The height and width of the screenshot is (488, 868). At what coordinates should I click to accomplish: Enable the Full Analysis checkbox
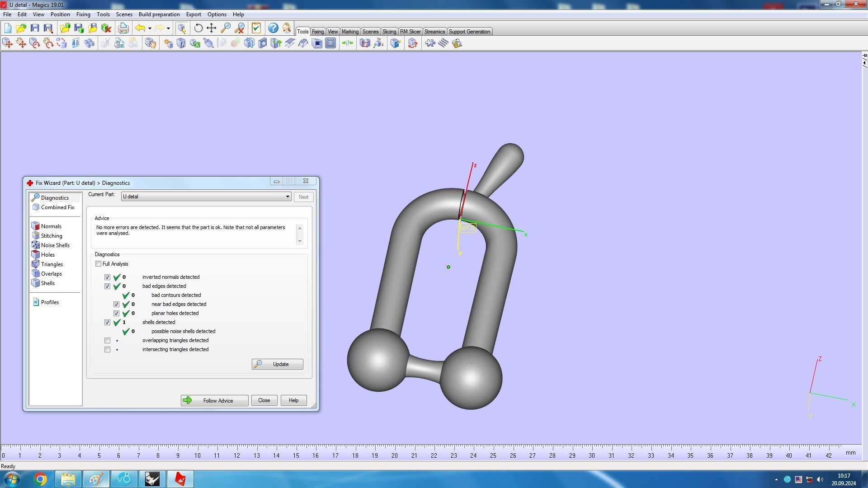pyautogui.click(x=99, y=264)
